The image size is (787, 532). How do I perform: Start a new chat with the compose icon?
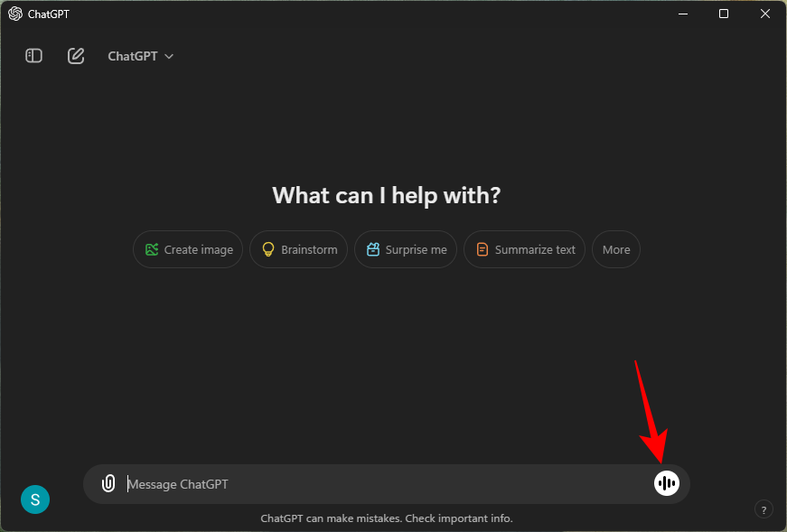pos(76,56)
